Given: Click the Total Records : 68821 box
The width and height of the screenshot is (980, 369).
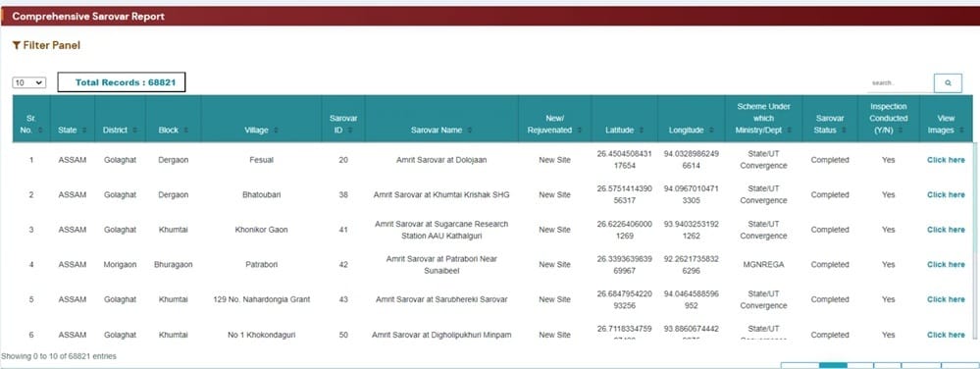Looking at the screenshot, I should [x=122, y=82].
